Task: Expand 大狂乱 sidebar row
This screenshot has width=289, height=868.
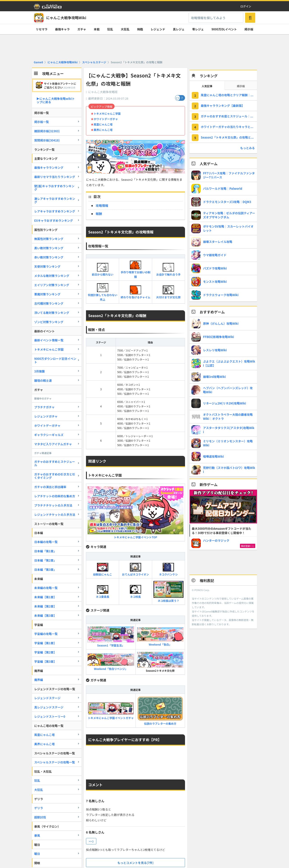Action: click(56, 790)
